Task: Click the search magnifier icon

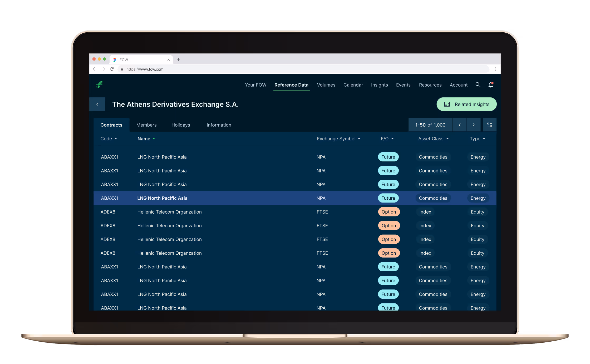Action: pyautogui.click(x=478, y=85)
